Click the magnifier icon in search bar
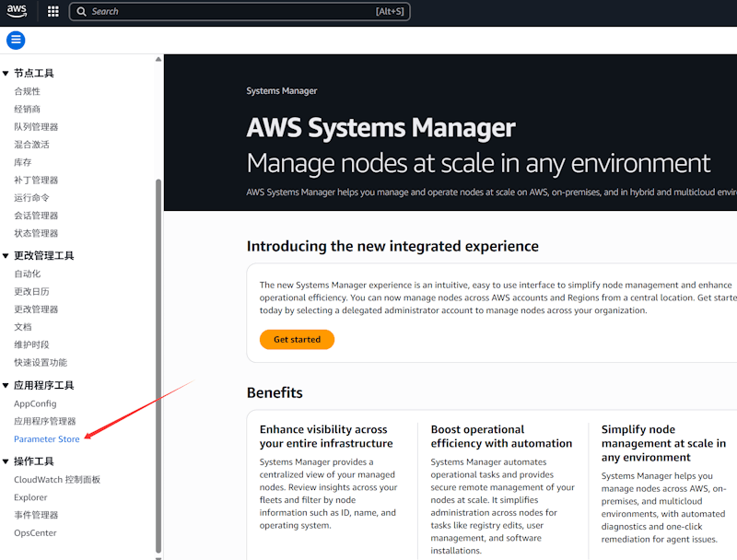This screenshot has width=737, height=560. coord(82,12)
